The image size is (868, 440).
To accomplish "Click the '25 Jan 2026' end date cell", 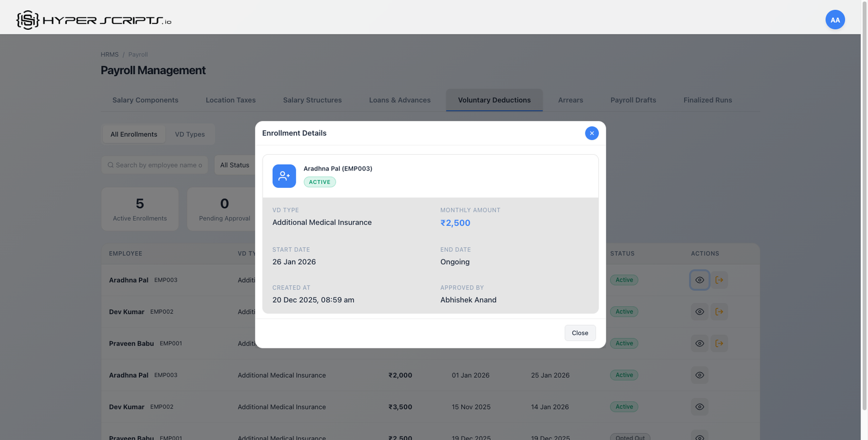I will point(550,375).
